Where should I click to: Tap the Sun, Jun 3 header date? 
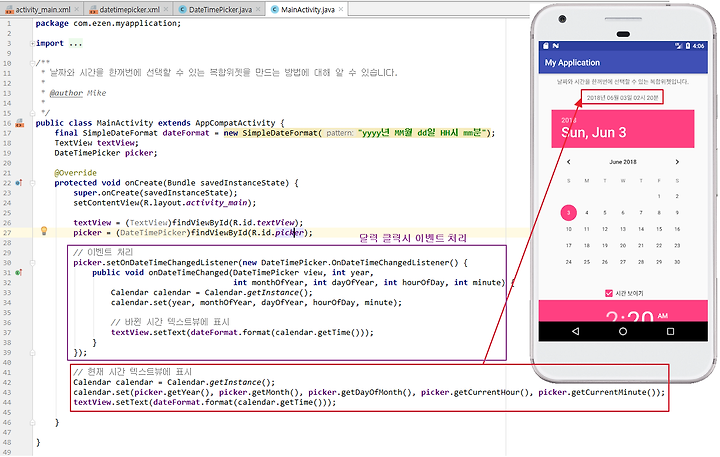(x=593, y=133)
